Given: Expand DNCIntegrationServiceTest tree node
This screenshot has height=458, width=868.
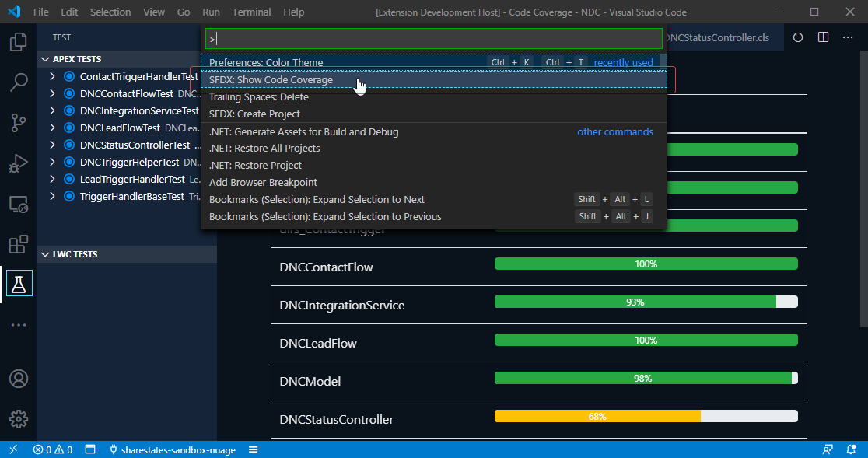Looking at the screenshot, I should click(x=52, y=110).
